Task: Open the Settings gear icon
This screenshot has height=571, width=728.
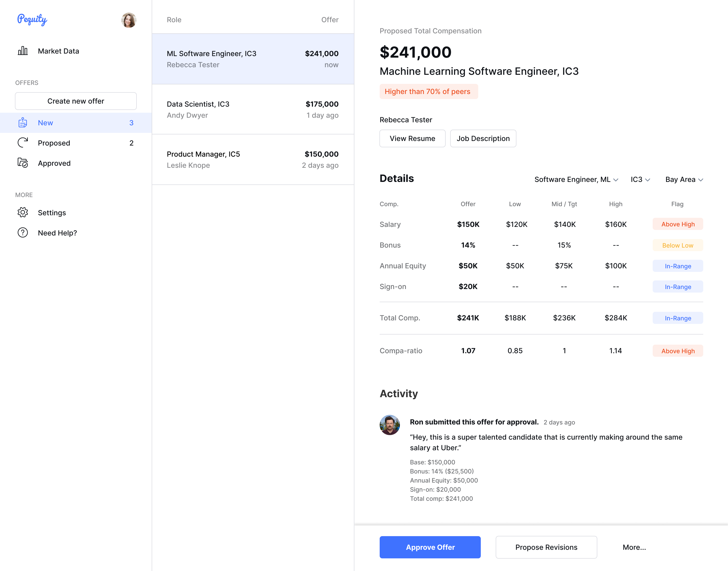Action: tap(23, 212)
